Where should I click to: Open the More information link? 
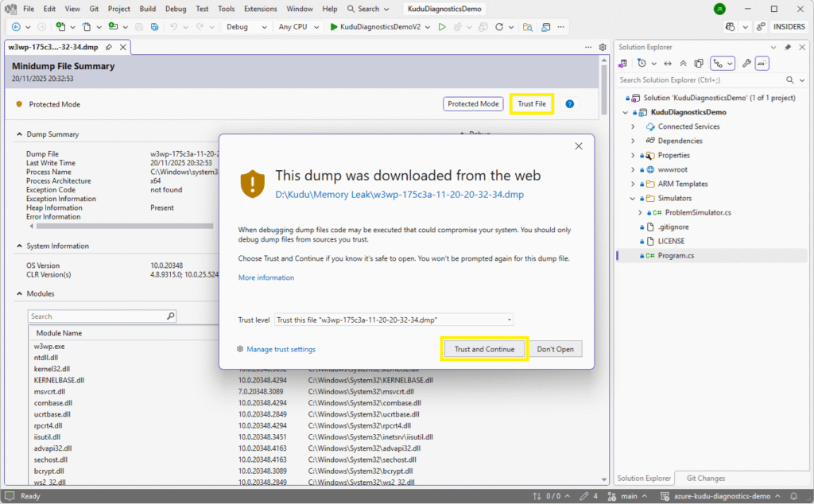266,277
